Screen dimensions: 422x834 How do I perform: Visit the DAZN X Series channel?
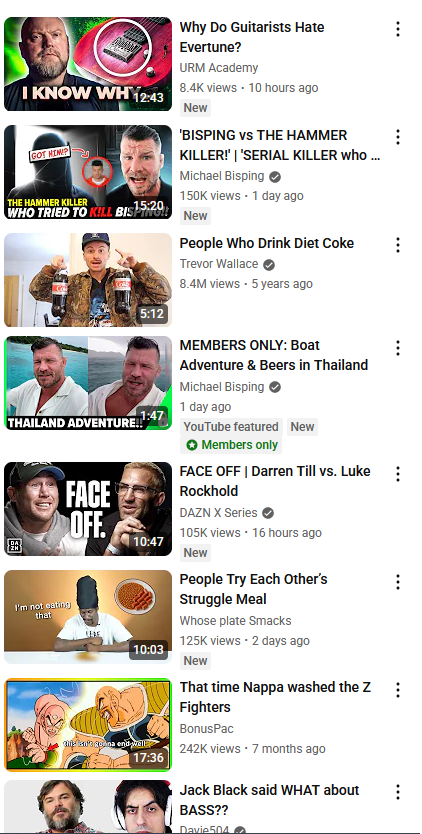218,513
